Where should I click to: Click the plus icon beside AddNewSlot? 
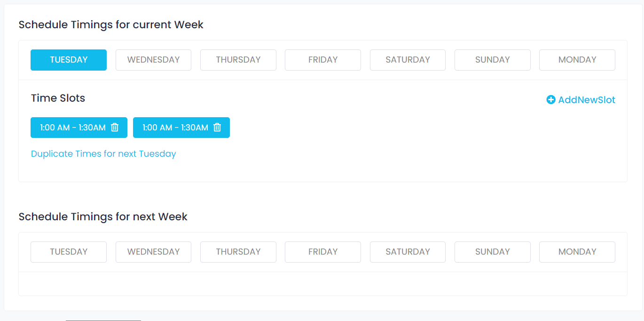tap(551, 100)
